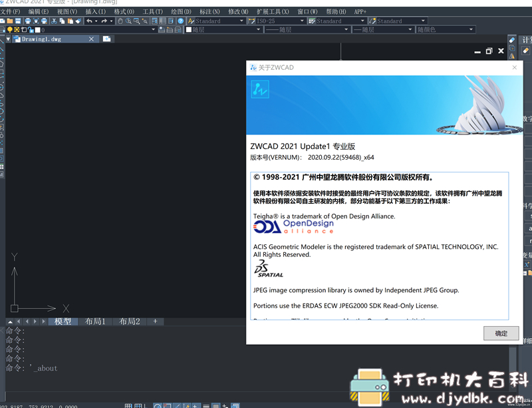Open the Properties palette icon
This screenshot has width=532, height=408.
(154, 21)
